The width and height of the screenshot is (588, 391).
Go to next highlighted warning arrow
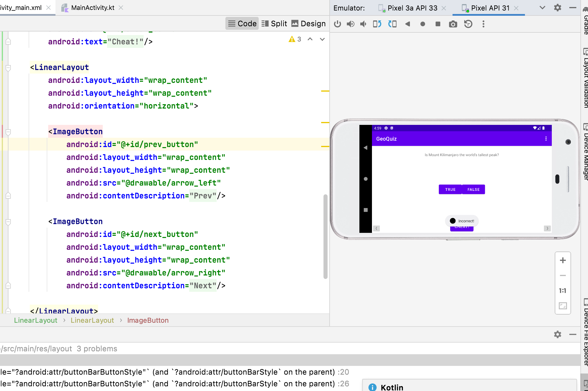[x=322, y=39]
